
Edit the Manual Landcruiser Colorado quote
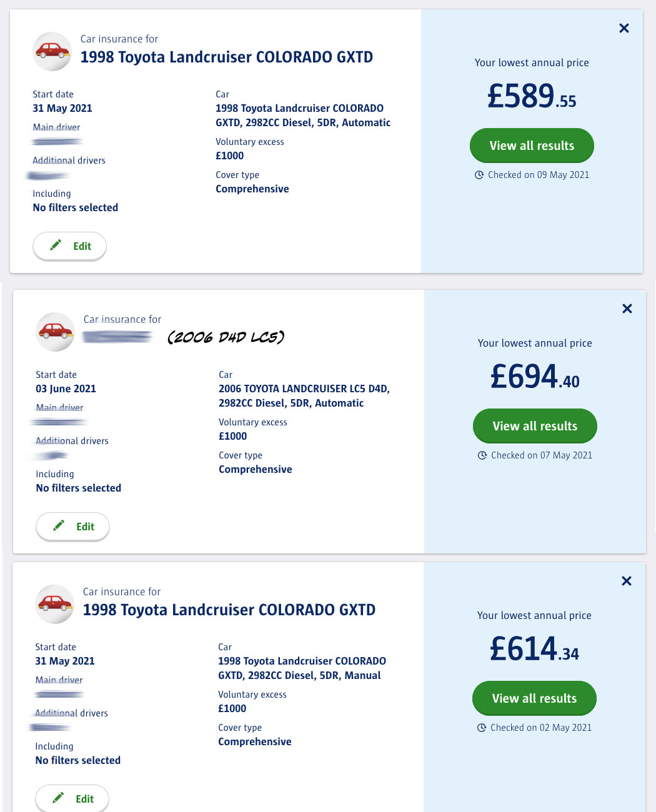coord(72,799)
